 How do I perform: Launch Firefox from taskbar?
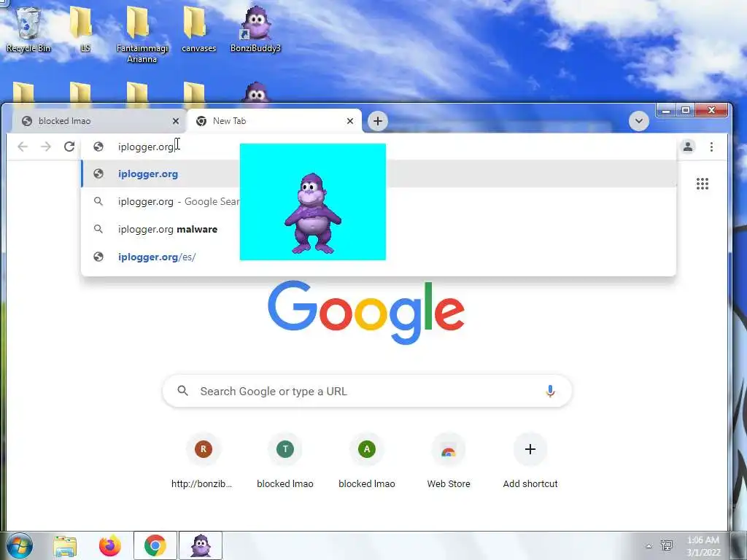click(109, 545)
